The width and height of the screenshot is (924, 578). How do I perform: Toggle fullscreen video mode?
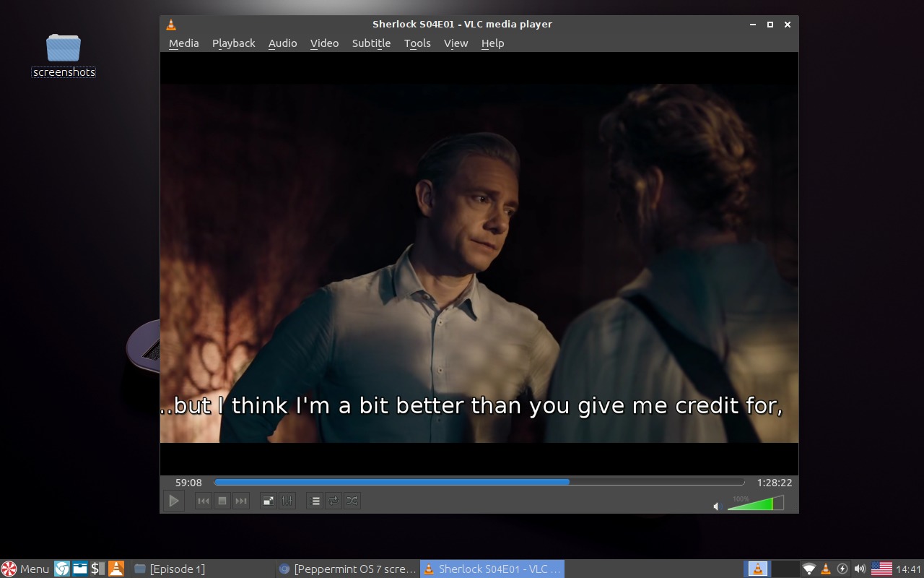click(268, 501)
